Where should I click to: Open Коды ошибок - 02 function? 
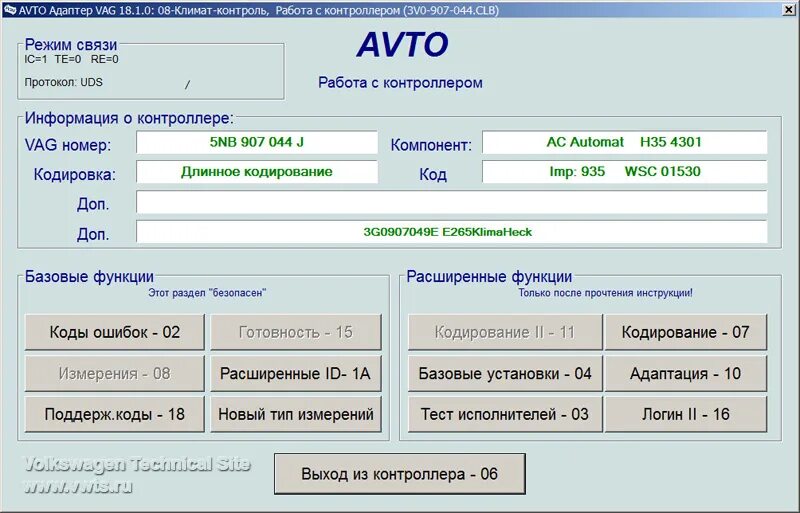coord(115,332)
